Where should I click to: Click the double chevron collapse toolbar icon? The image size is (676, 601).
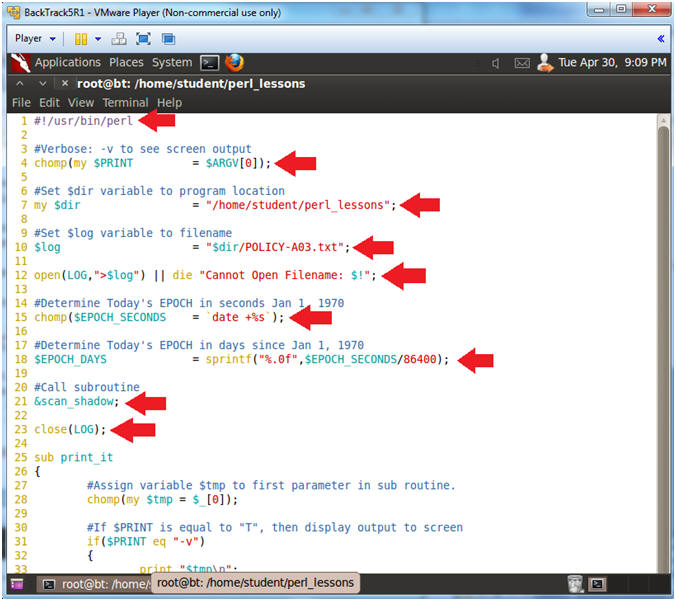click(x=660, y=39)
